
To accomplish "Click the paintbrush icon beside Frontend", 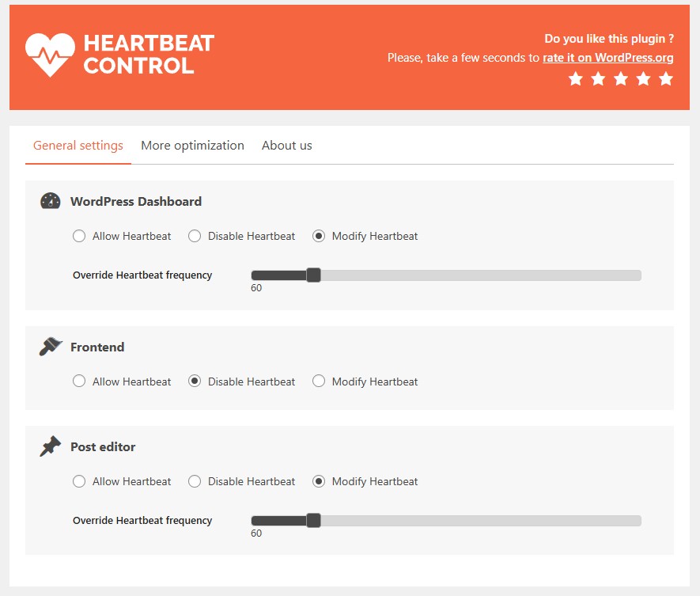I will [49, 346].
